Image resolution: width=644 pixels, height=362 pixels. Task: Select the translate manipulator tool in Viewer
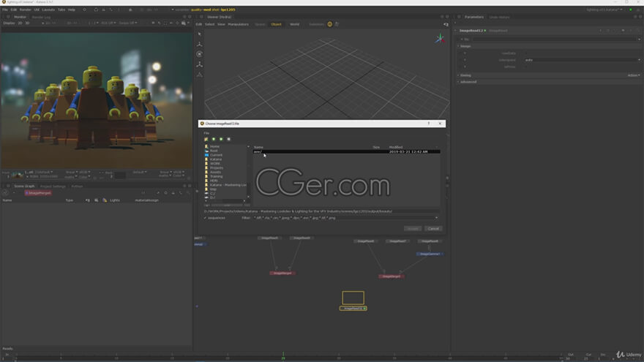200,44
